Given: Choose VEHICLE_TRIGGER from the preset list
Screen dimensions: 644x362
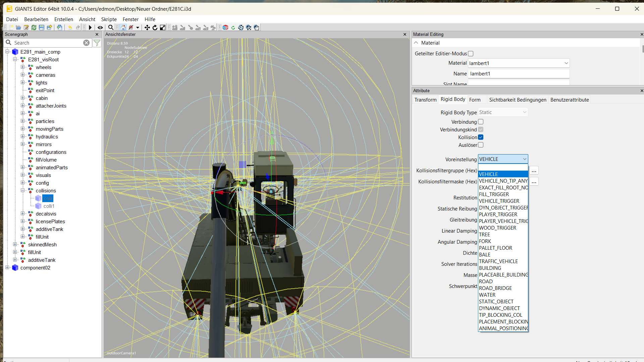Looking at the screenshot, I should point(499,201).
